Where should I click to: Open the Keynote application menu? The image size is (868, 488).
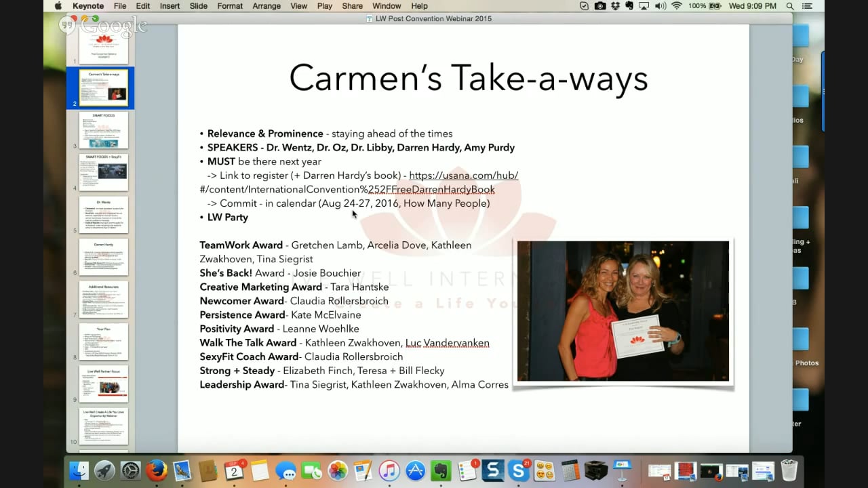pos(88,6)
